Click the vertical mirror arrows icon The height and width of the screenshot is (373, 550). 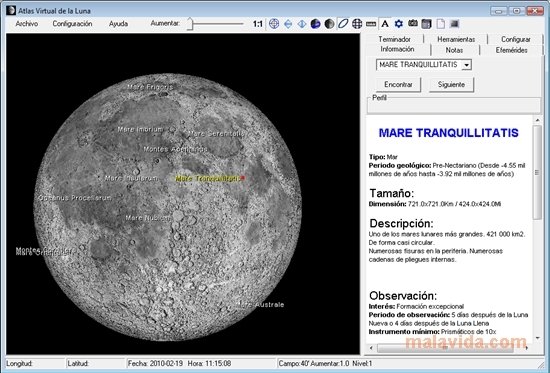click(x=302, y=24)
